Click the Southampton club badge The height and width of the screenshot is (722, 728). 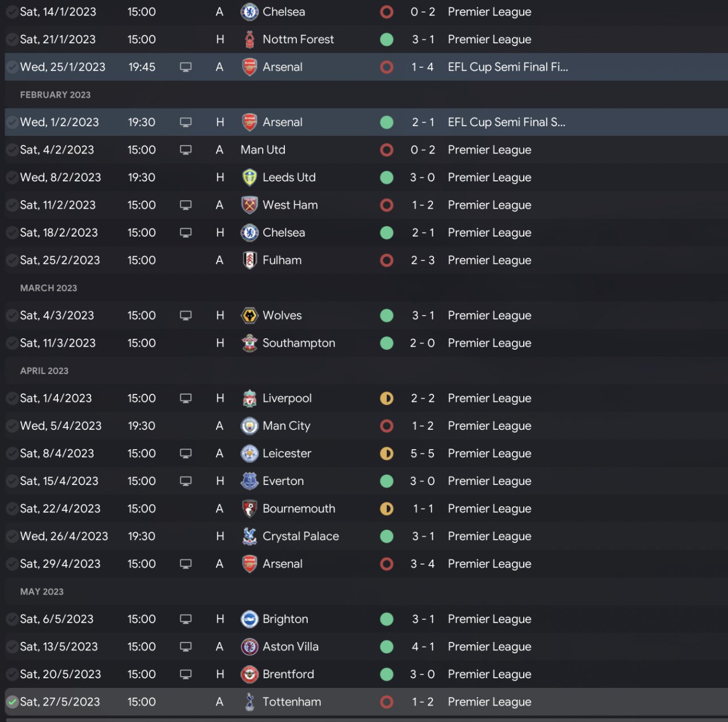pos(249,343)
